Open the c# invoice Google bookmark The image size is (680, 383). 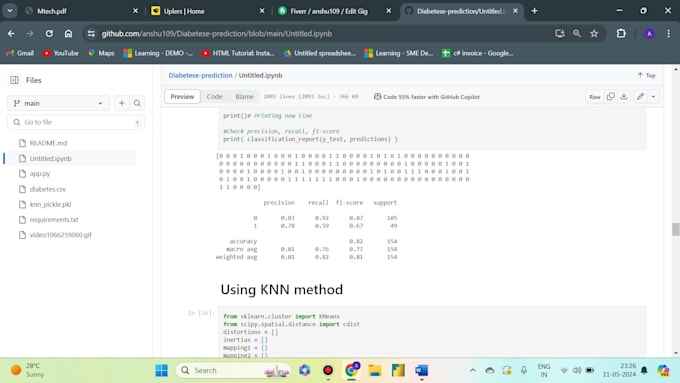tap(477, 53)
